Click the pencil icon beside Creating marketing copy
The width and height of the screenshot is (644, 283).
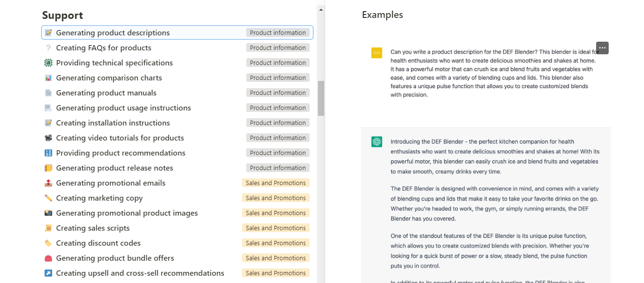(x=48, y=198)
